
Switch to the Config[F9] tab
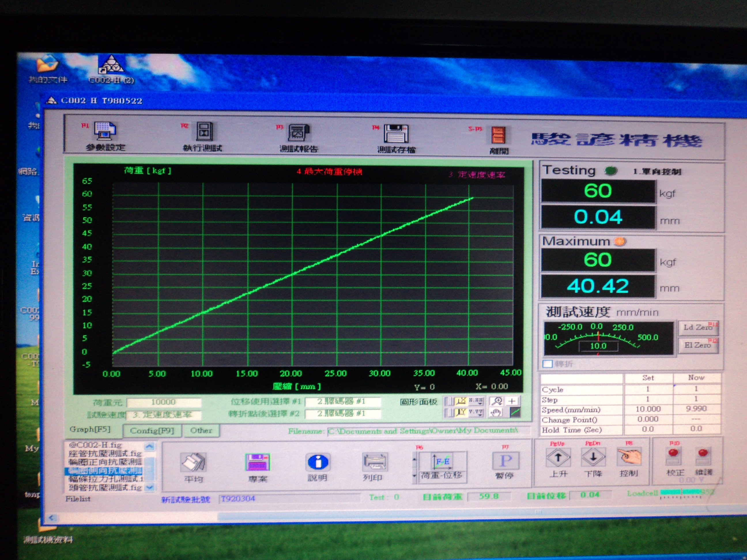[152, 431]
